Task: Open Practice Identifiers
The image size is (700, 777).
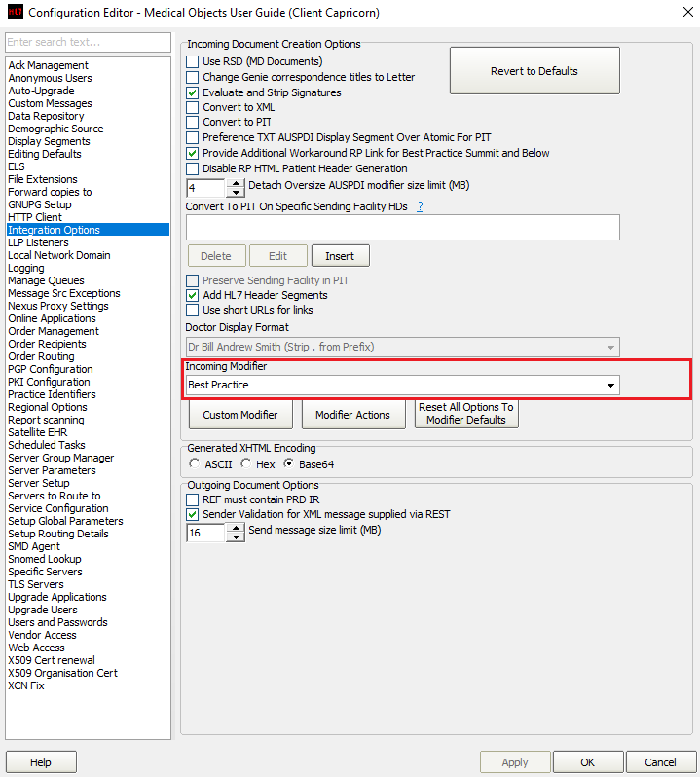Action: tap(52, 394)
